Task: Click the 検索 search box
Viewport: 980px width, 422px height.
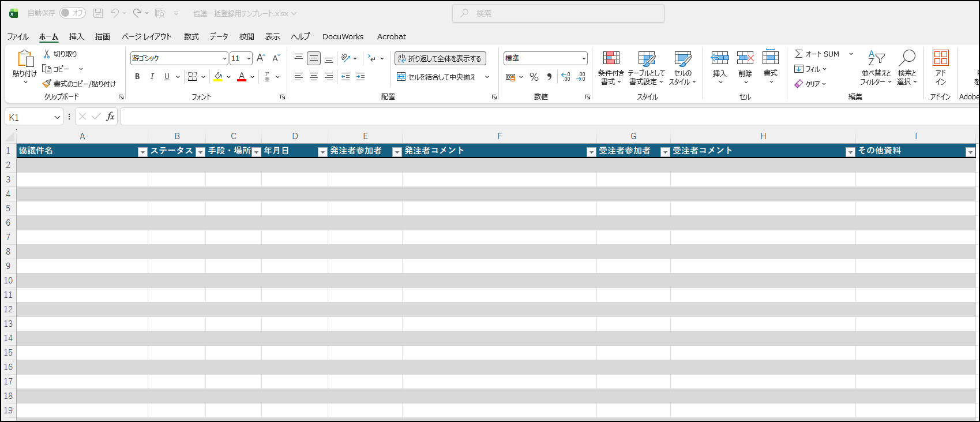Action: coord(558,13)
